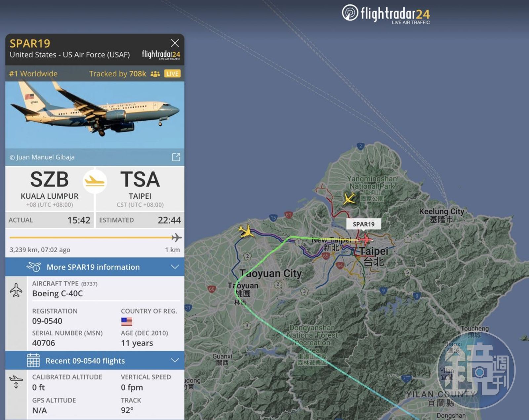Expand More SPAR19 information section
The height and width of the screenshot is (420, 529).
[x=95, y=267]
